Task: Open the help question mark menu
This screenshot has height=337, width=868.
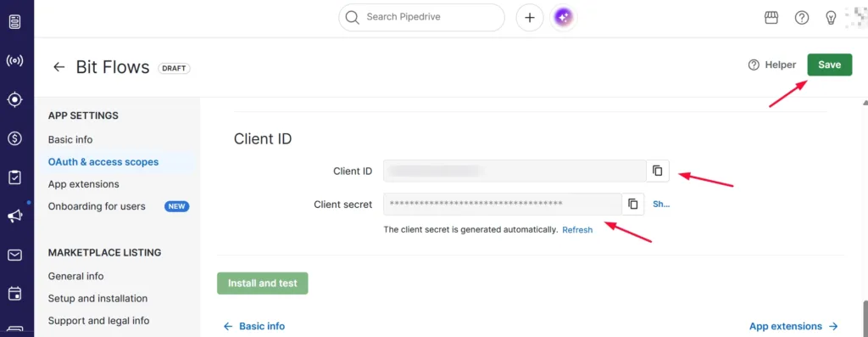Action: point(802,18)
